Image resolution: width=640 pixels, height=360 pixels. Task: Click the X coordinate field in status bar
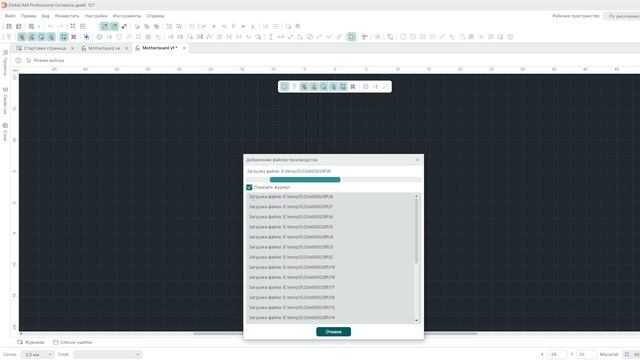coord(557,355)
